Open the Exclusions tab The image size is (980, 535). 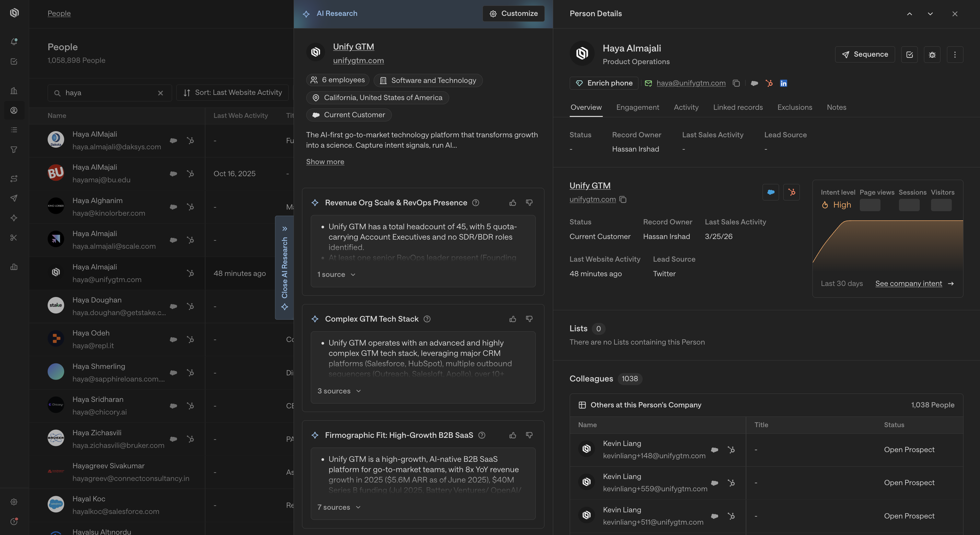coord(795,108)
